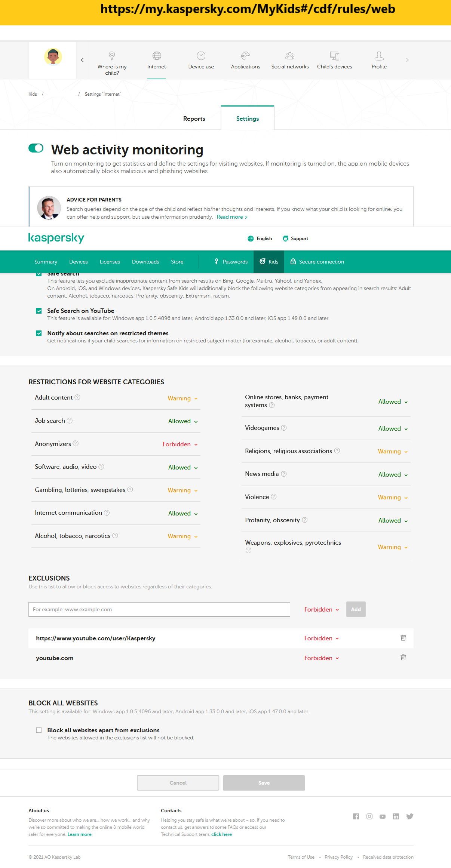
Task: Open Read more advice link
Action: tap(232, 217)
